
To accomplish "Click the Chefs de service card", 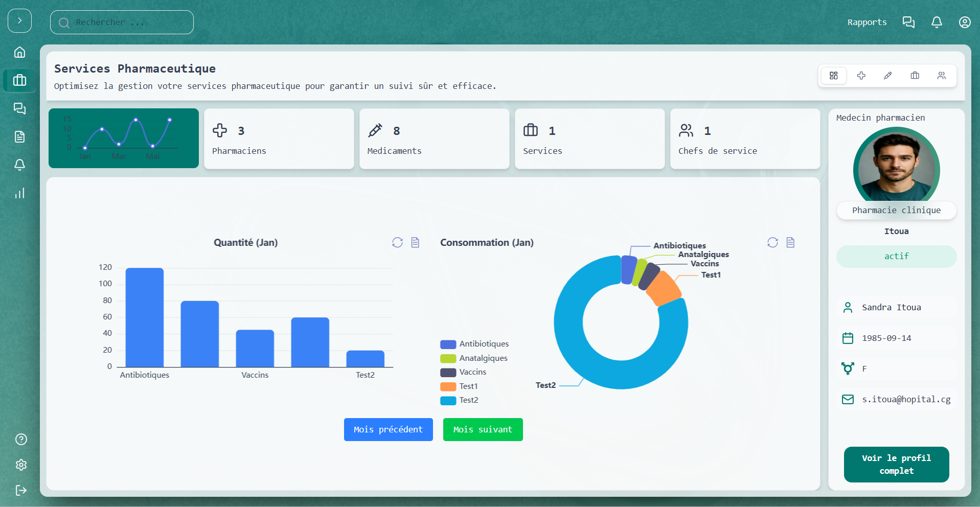I will (x=745, y=139).
